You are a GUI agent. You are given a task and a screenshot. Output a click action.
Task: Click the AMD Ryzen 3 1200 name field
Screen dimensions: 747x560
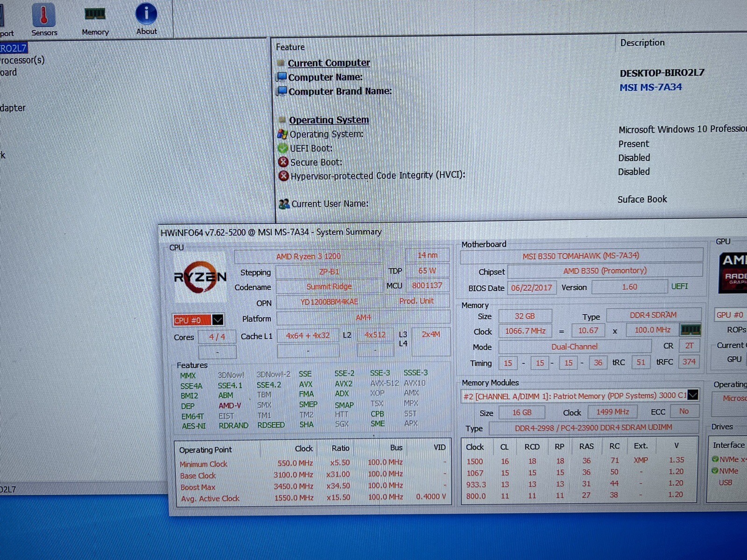pyautogui.click(x=308, y=256)
